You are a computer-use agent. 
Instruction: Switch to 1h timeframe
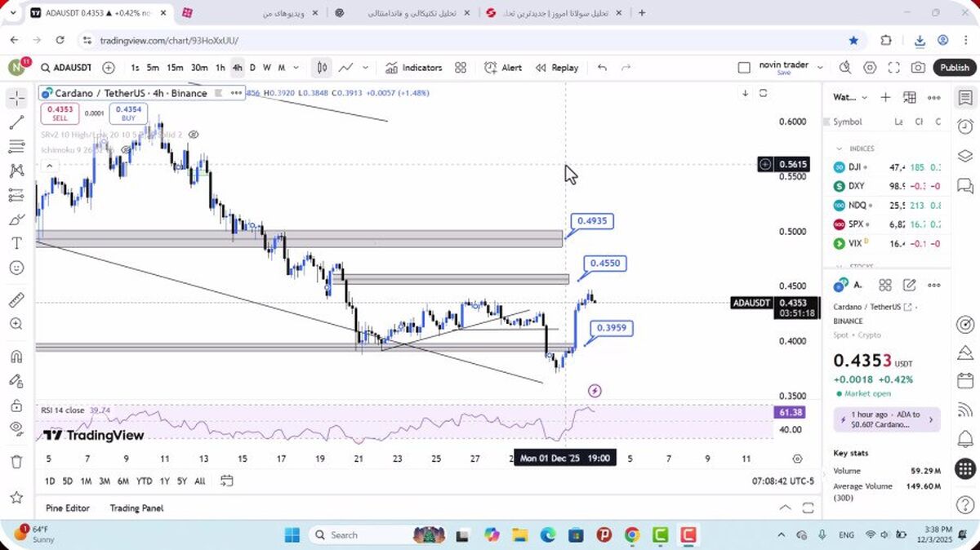(x=220, y=68)
